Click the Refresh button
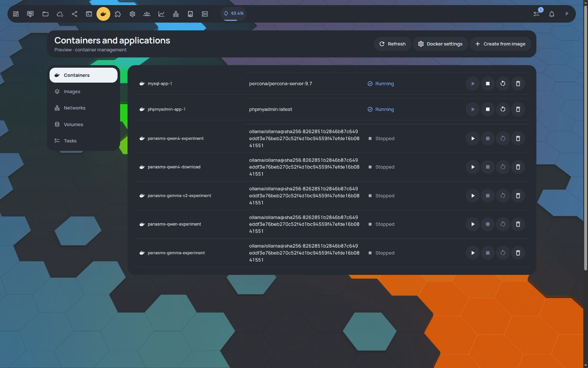 (393, 44)
